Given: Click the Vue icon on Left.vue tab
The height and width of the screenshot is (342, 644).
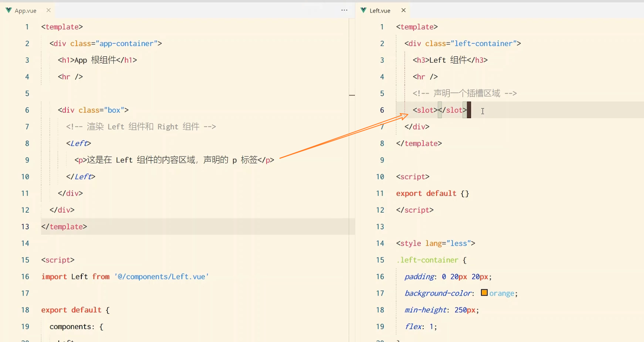Looking at the screenshot, I should (x=363, y=10).
